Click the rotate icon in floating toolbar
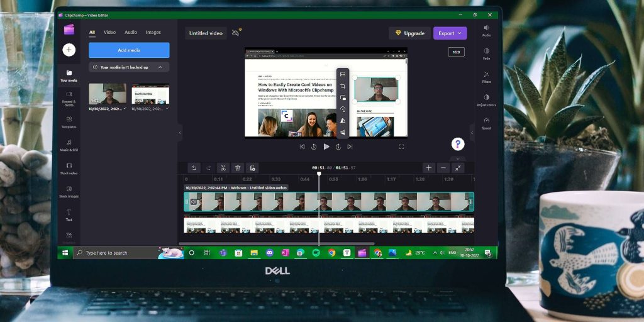The image size is (644, 322). pos(343,109)
